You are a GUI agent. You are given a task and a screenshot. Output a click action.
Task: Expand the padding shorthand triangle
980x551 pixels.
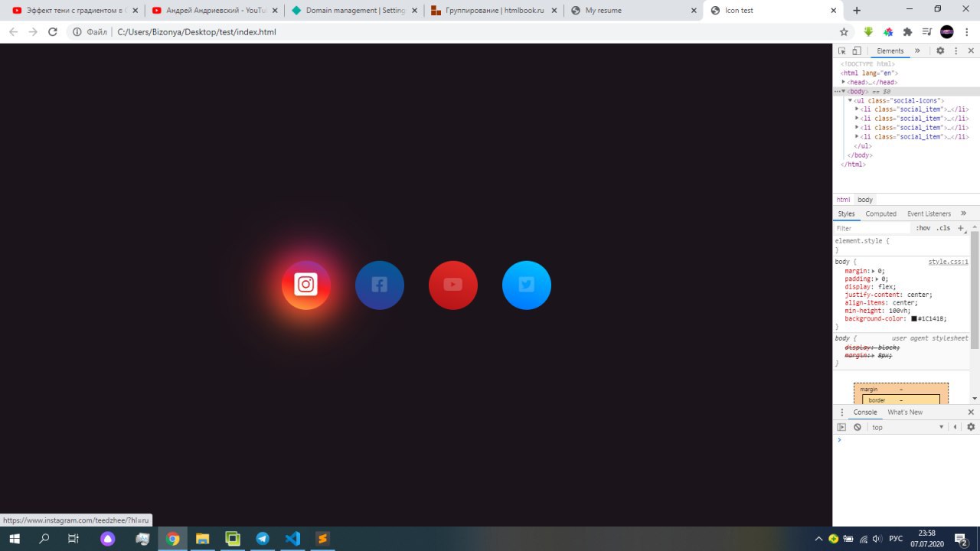tap(877, 279)
